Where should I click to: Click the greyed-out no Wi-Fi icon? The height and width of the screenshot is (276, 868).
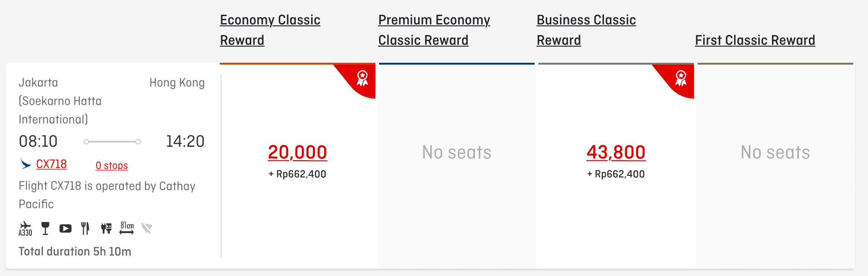(147, 228)
